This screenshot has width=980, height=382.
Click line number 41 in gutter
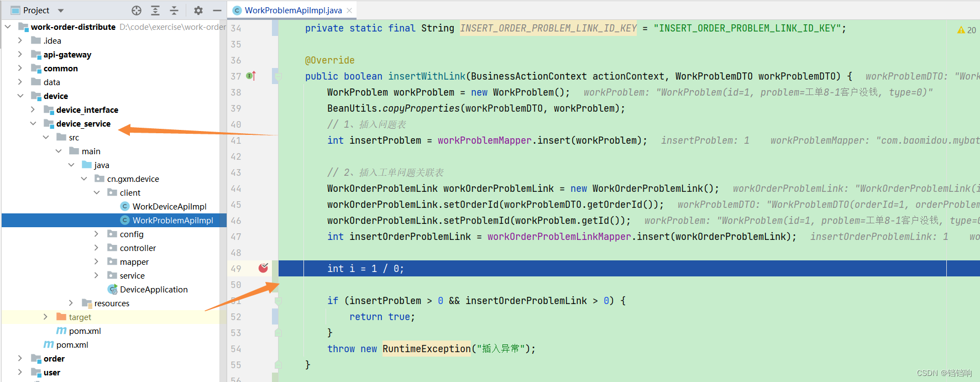(x=236, y=140)
